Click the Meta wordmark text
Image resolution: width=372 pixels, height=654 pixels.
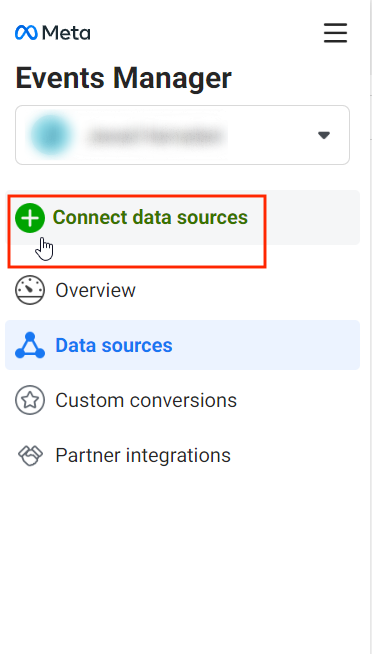66,33
